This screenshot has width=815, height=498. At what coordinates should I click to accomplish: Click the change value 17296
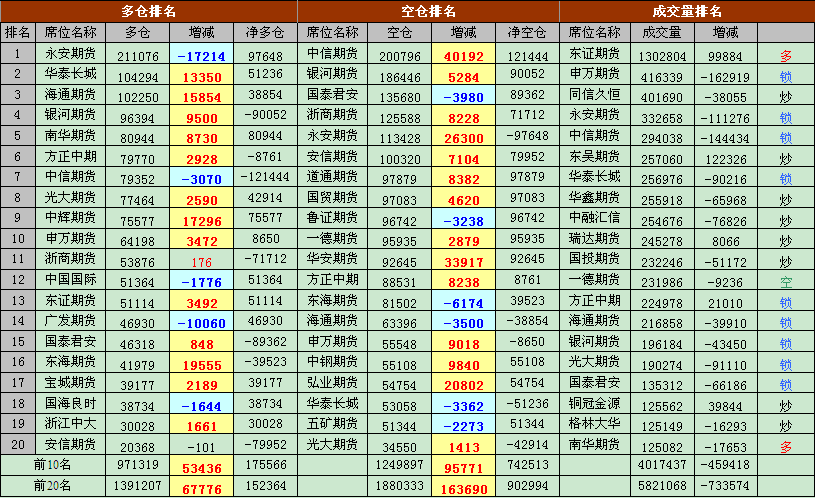[202, 221]
